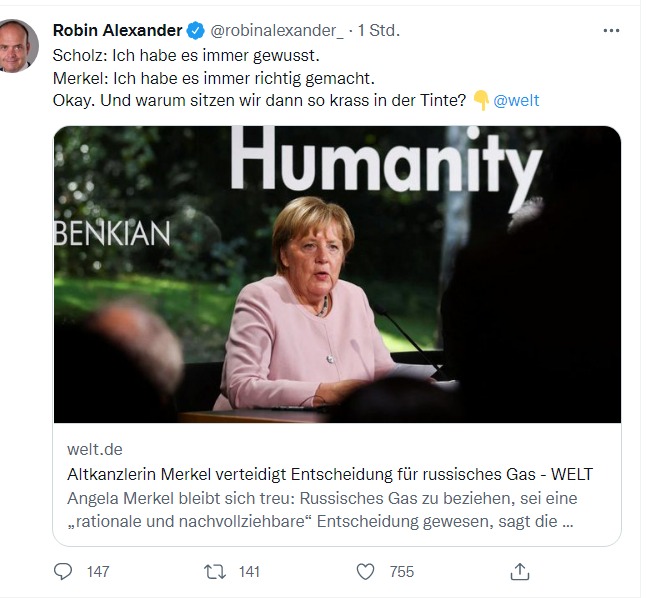Screen dimensions: 648x598
Task: Click the tweet text 'Scholz: Ich habe es immer gewusst'
Action: pyautogui.click(x=171, y=56)
